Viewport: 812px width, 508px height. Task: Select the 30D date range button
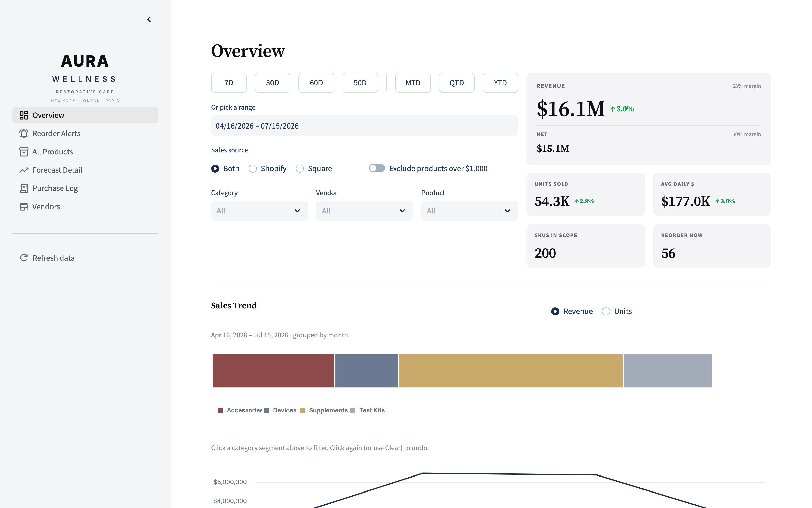pos(273,83)
